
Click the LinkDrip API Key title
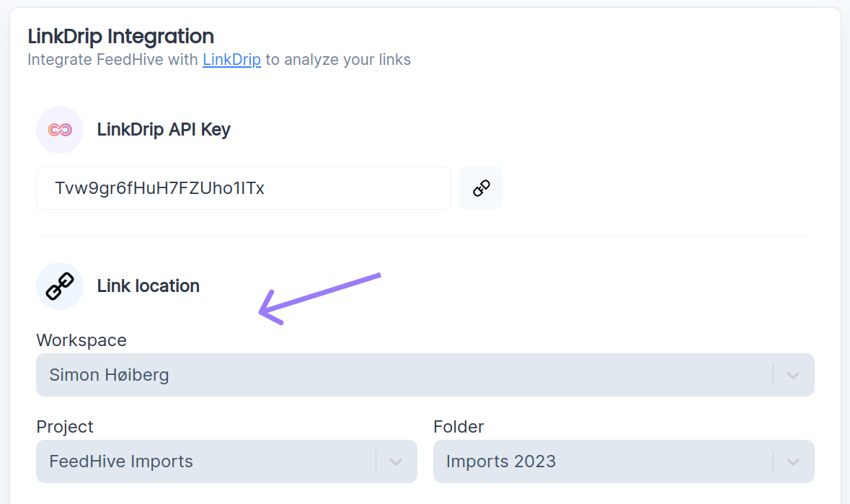click(x=164, y=130)
